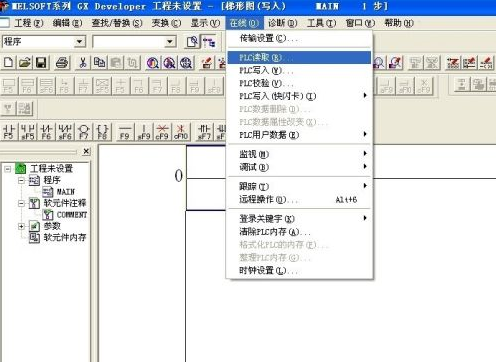496x362 pixels.
Task: Select MAIN program in project tree
Action: click(x=65, y=192)
